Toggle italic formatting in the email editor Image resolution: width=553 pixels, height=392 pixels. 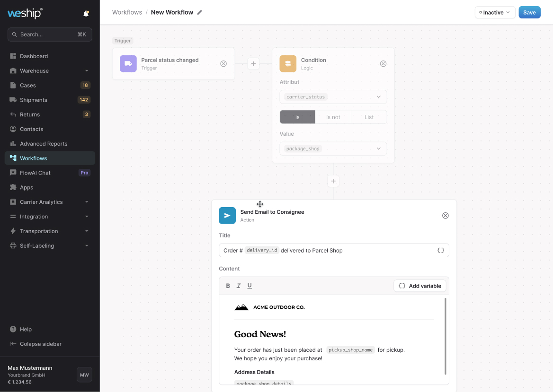(239, 286)
